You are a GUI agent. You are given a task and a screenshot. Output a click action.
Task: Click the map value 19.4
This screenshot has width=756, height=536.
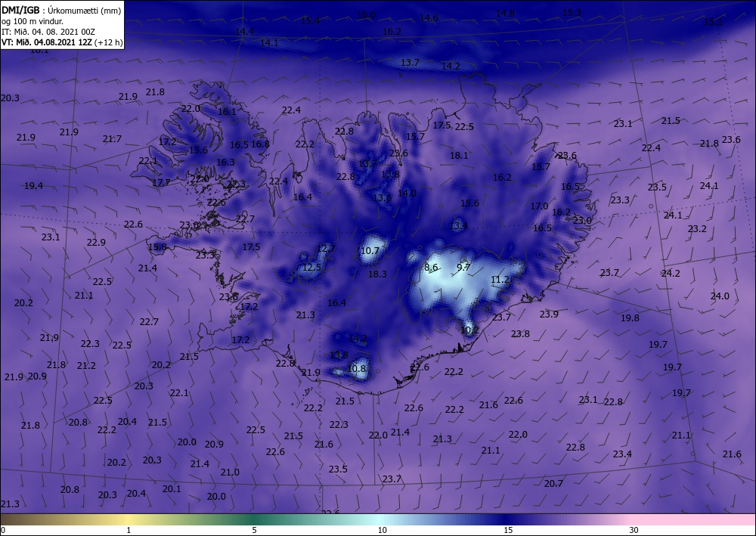pyautogui.click(x=33, y=185)
